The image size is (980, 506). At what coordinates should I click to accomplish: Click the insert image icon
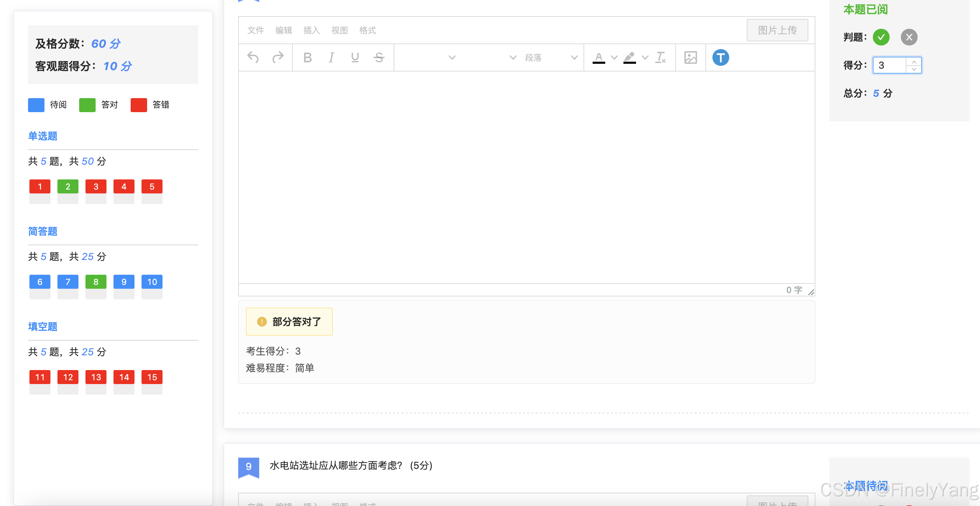[x=690, y=57]
